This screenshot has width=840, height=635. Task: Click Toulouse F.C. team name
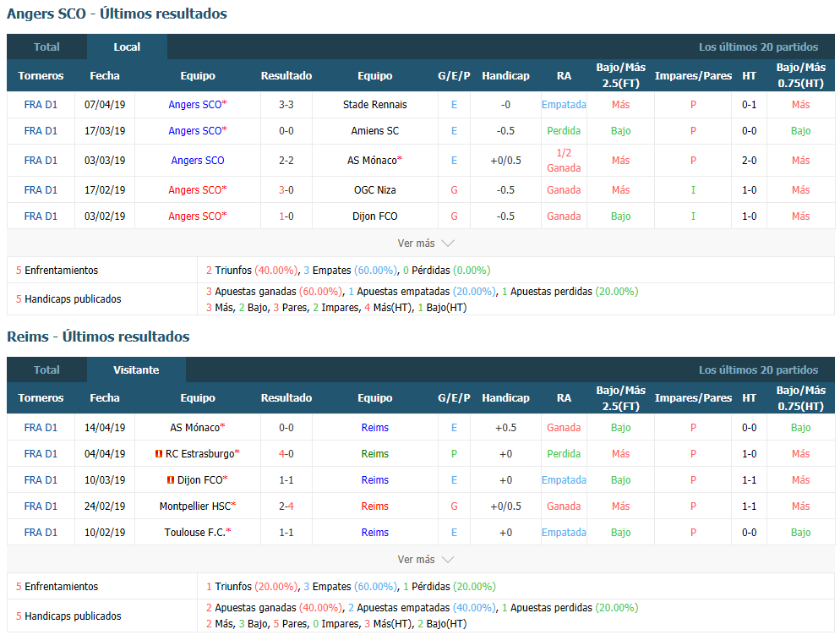pyautogui.click(x=195, y=533)
